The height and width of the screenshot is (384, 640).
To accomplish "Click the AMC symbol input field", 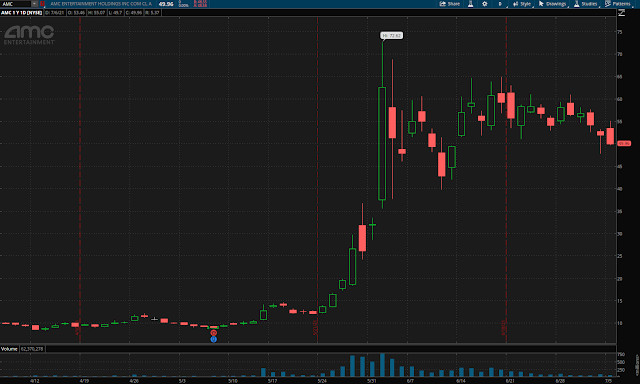I will click(x=16, y=4).
